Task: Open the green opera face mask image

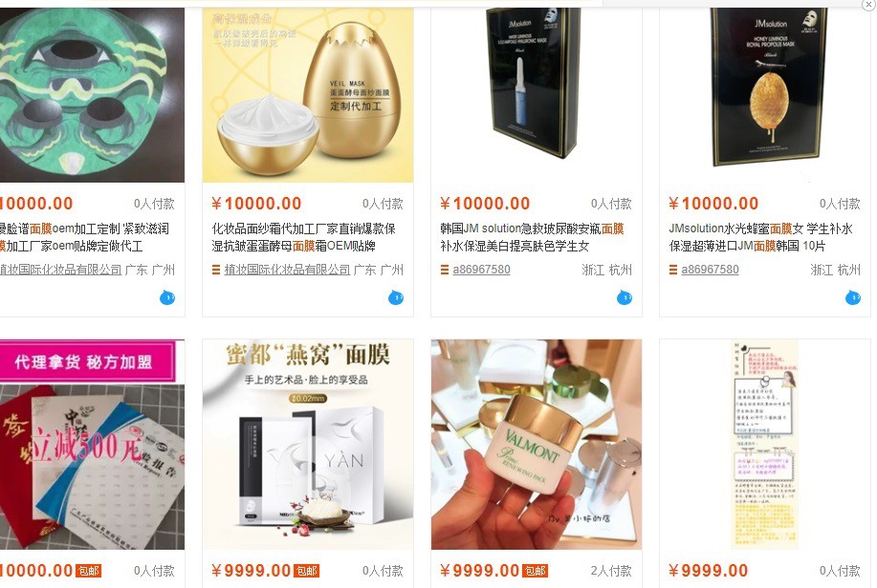Action: pos(92,95)
